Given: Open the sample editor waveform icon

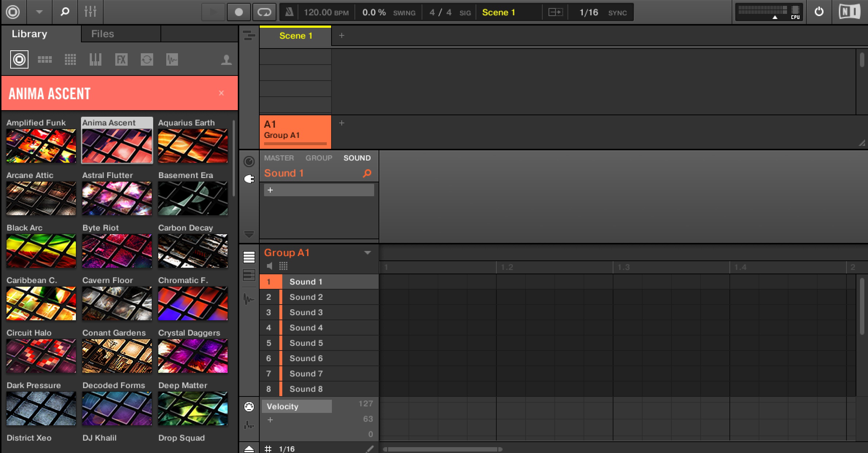Looking at the screenshot, I should [x=249, y=299].
